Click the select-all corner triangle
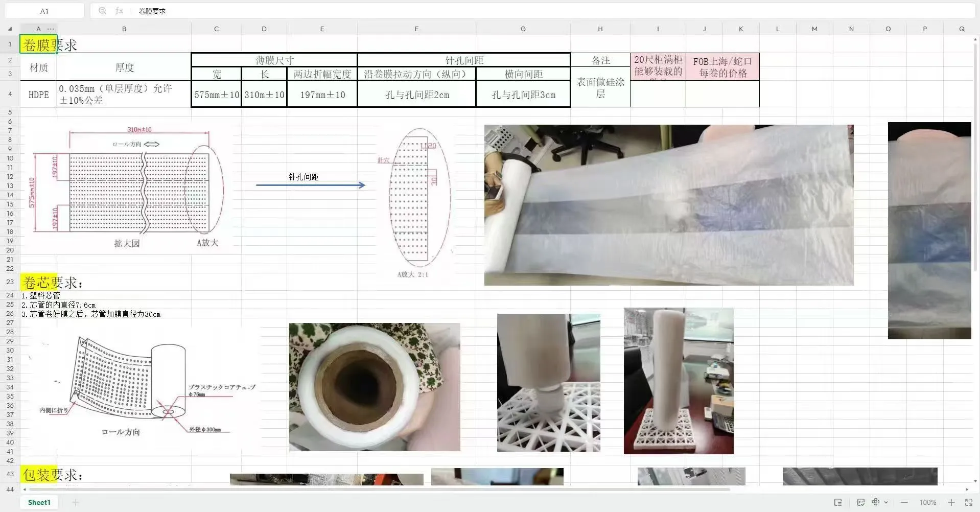Screen dimensions: 980x512 [10, 29]
